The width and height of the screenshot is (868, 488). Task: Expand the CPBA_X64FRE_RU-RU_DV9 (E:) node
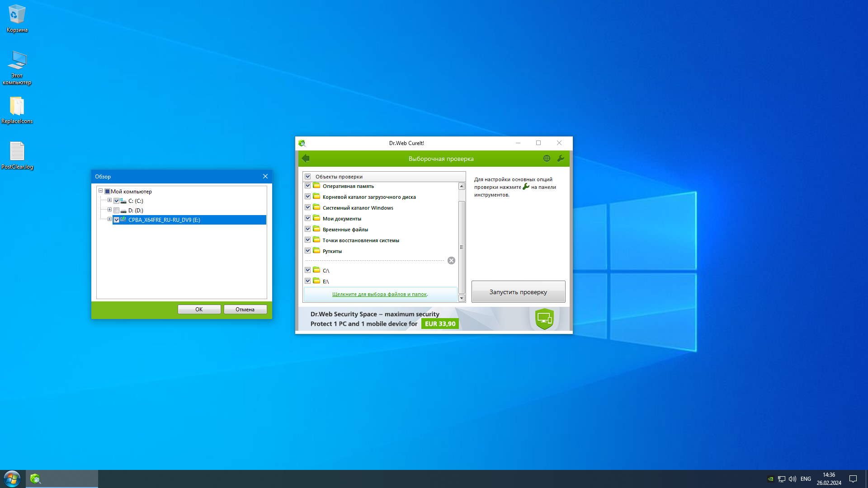click(109, 219)
